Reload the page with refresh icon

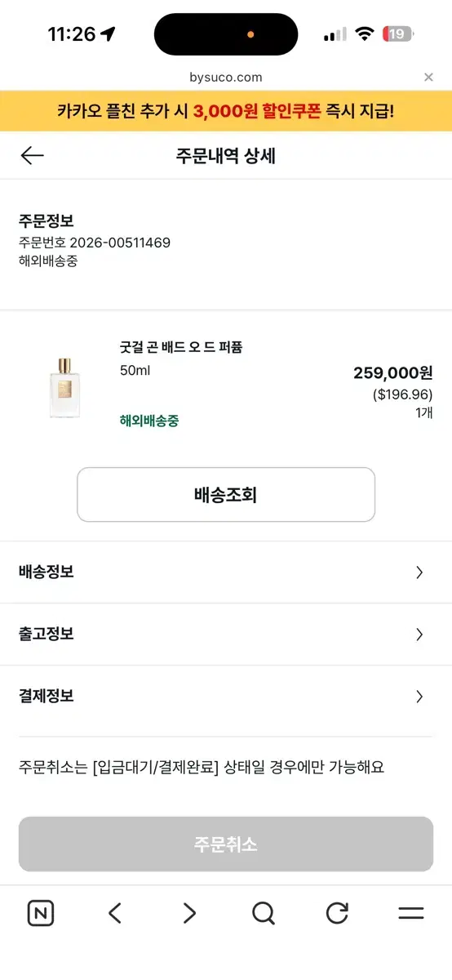pyautogui.click(x=338, y=913)
